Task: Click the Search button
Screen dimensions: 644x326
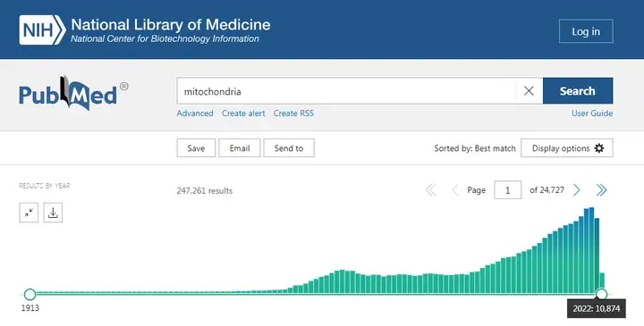Action: click(578, 91)
